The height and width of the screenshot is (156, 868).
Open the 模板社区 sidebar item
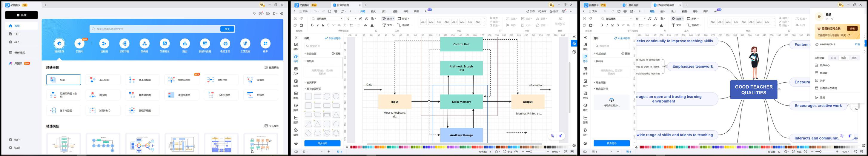coord(19,52)
